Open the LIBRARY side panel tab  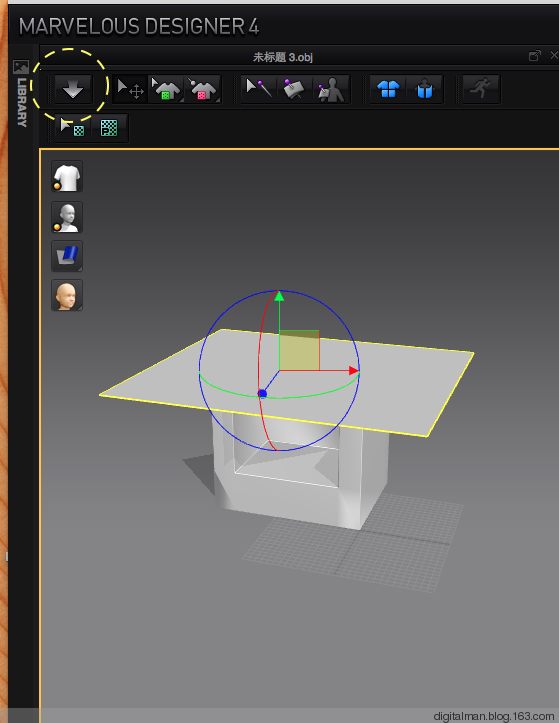[x=22, y=102]
